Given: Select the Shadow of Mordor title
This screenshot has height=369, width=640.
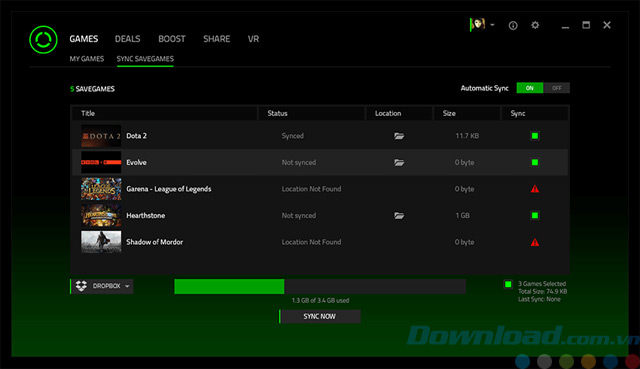Looking at the screenshot, I should 155,242.
